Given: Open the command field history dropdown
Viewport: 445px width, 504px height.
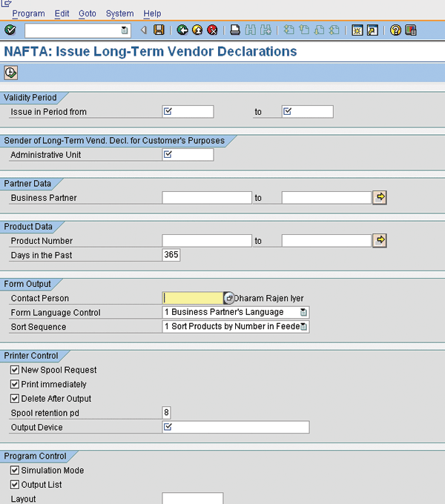Looking at the screenshot, I should (x=125, y=30).
